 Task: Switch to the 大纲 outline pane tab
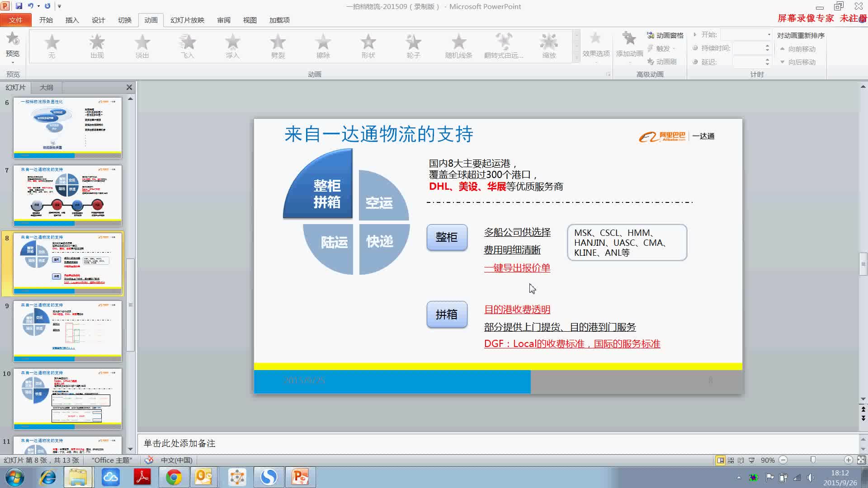tap(46, 87)
